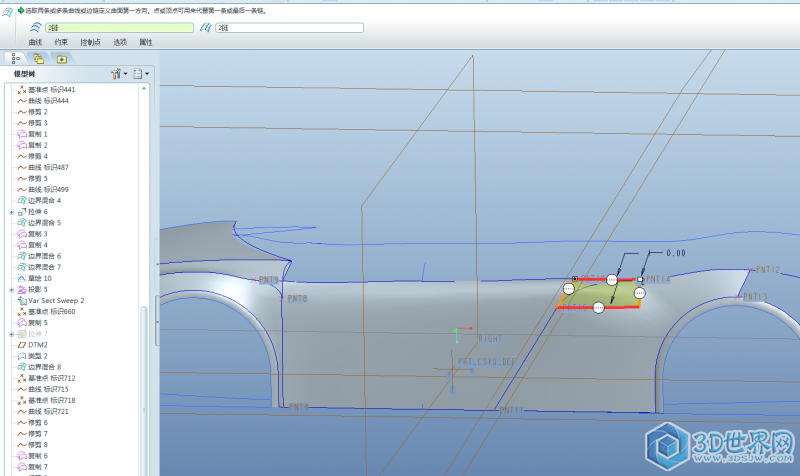This screenshot has height=476, width=800.
Task: Expand the suppressed 拉伸 7 node
Action: pos(11,334)
